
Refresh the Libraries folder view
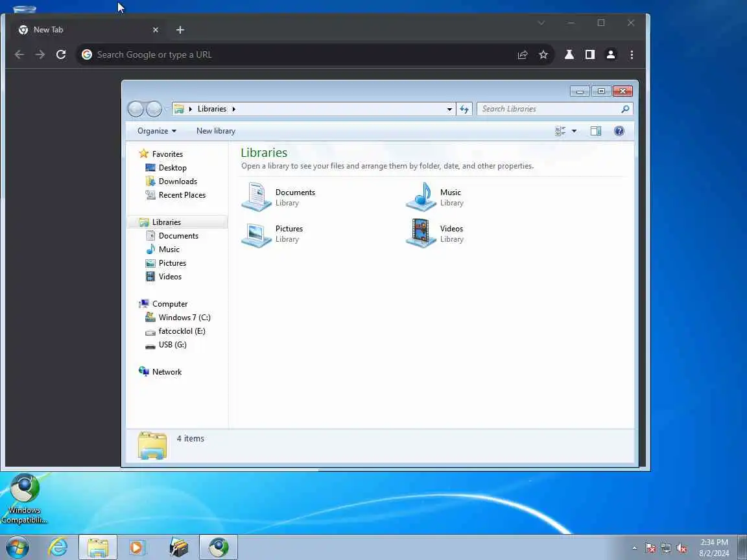(x=464, y=109)
